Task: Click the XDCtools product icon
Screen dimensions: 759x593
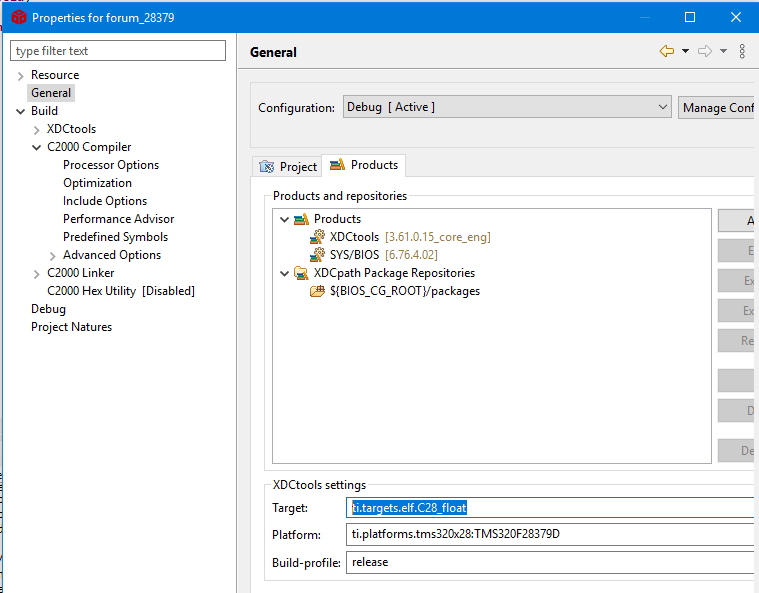Action: (318, 237)
